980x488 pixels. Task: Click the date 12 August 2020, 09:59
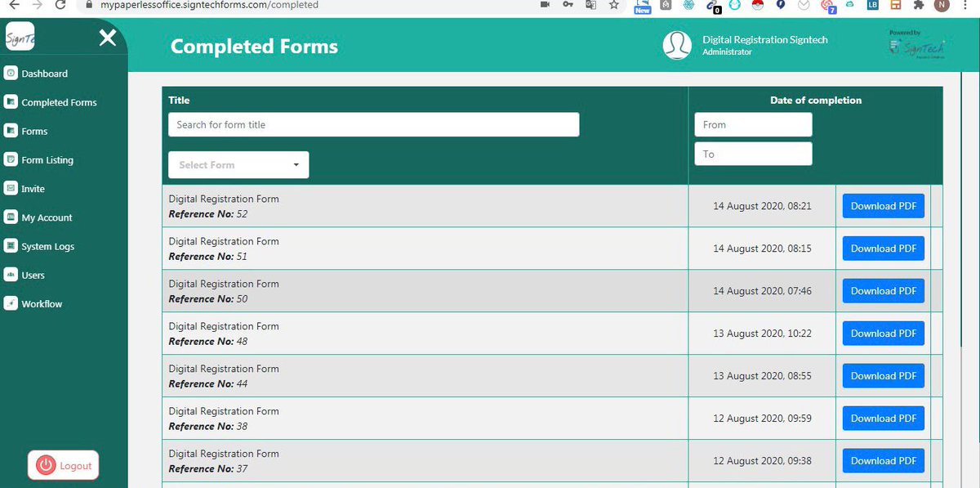point(762,419)
